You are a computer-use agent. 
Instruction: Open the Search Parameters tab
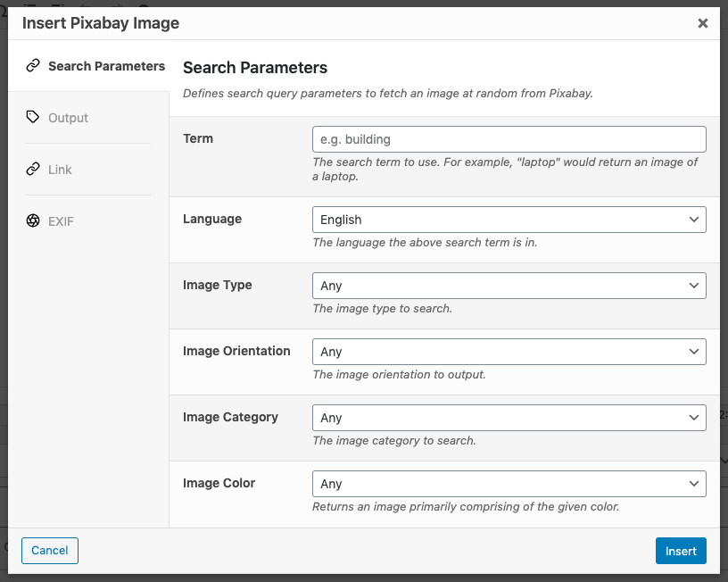pos(88,66)
